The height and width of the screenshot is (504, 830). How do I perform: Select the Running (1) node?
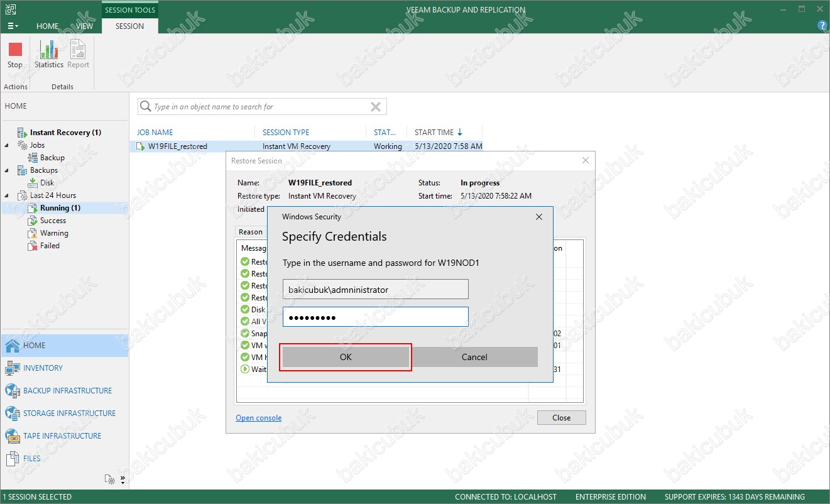pos(60,208)
